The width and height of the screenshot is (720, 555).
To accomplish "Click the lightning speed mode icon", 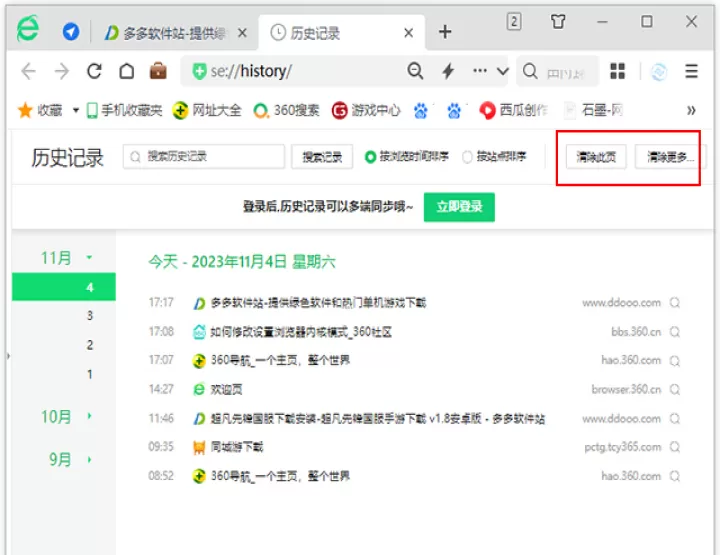I will pos(448,71).
